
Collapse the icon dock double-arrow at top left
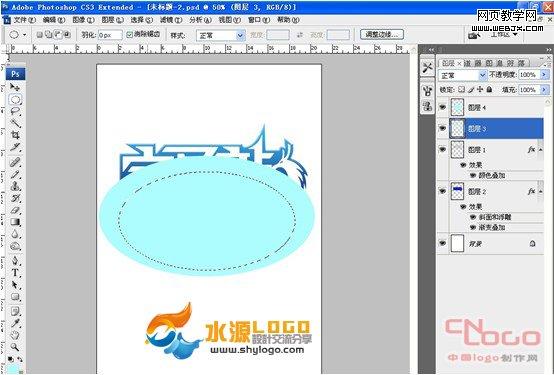(x=431, y=50)
